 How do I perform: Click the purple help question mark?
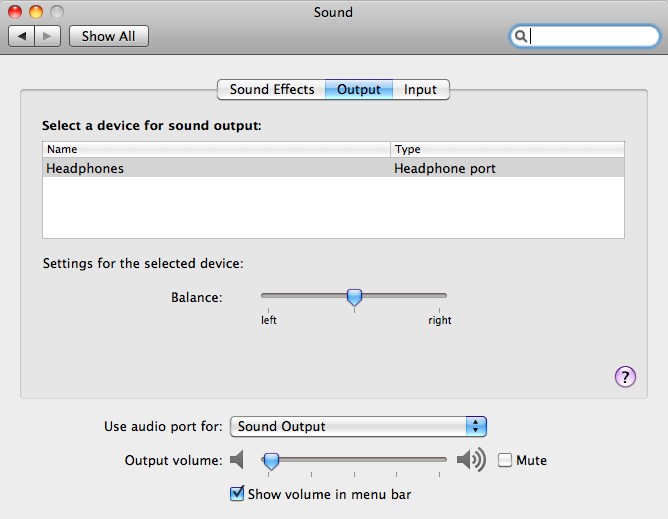(625, 376)
